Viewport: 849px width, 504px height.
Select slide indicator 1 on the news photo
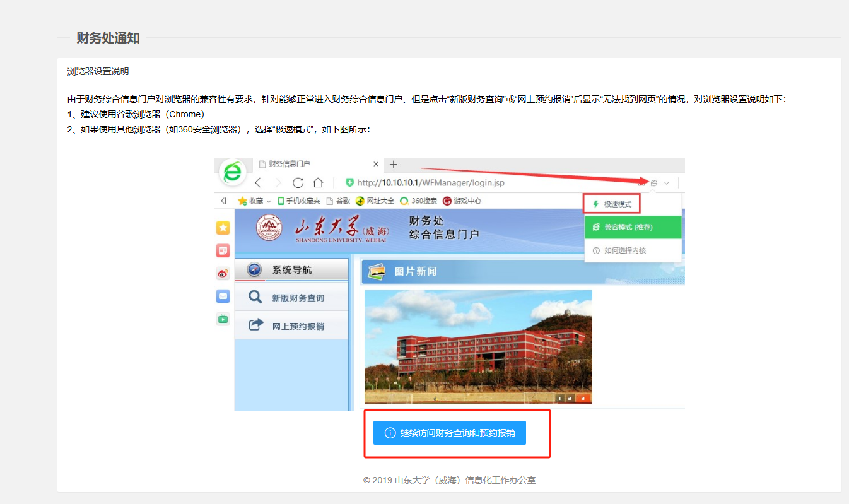pos(560,398)
